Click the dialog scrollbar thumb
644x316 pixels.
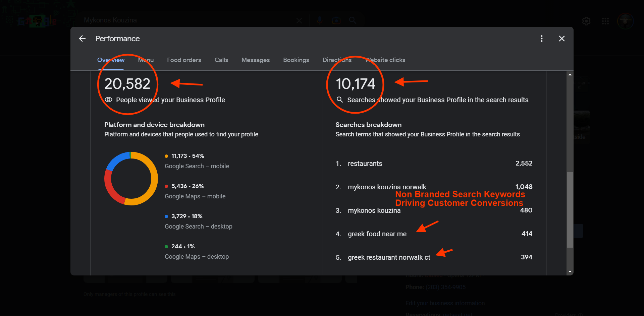[x=570, y=210]
